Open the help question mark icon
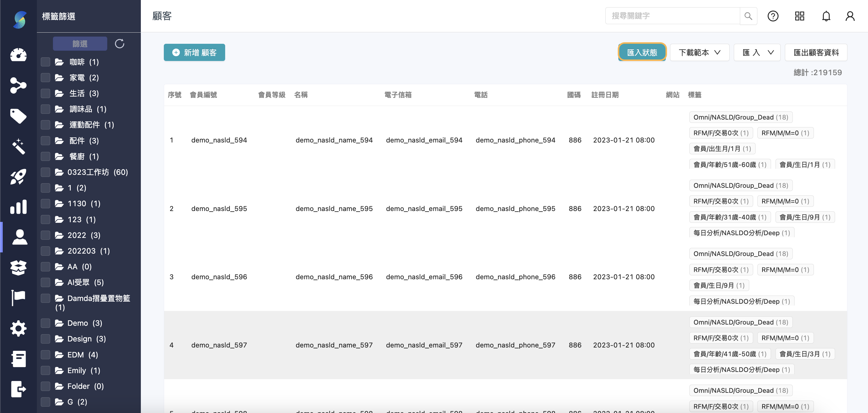The height and width of the screenshot is (413, 868). 772,16
